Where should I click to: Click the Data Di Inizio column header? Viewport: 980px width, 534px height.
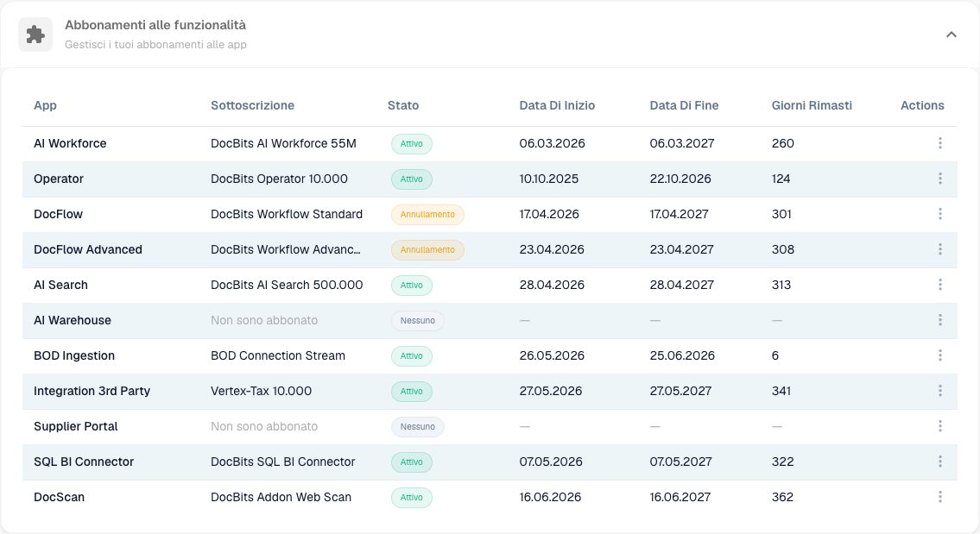pos(557,105)
